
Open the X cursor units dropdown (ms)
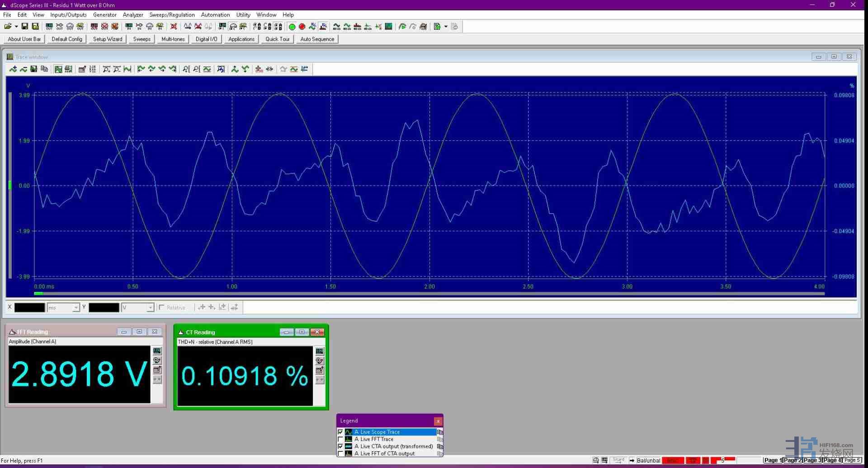point(75,308)
